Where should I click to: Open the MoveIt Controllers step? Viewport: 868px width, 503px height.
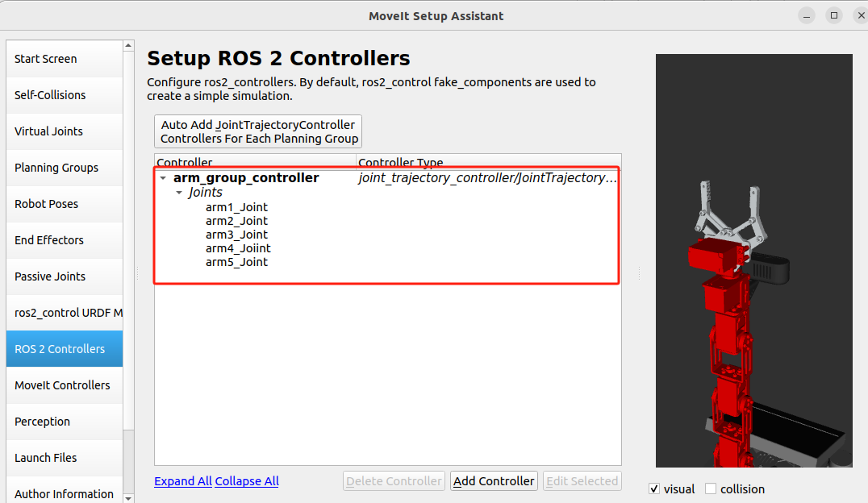(x=65, y=385)
